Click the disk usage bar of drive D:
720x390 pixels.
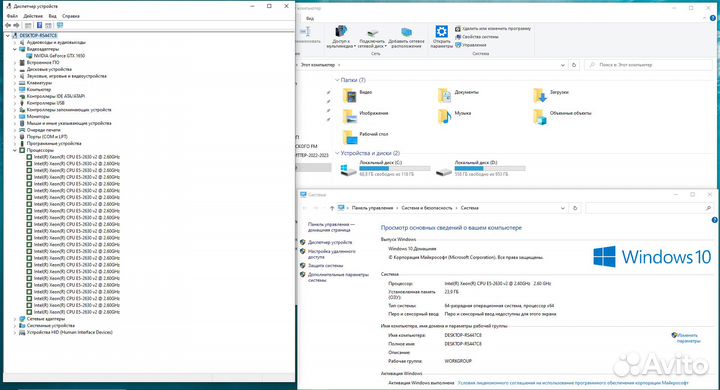pyautogui.click(x=490, y=169)
